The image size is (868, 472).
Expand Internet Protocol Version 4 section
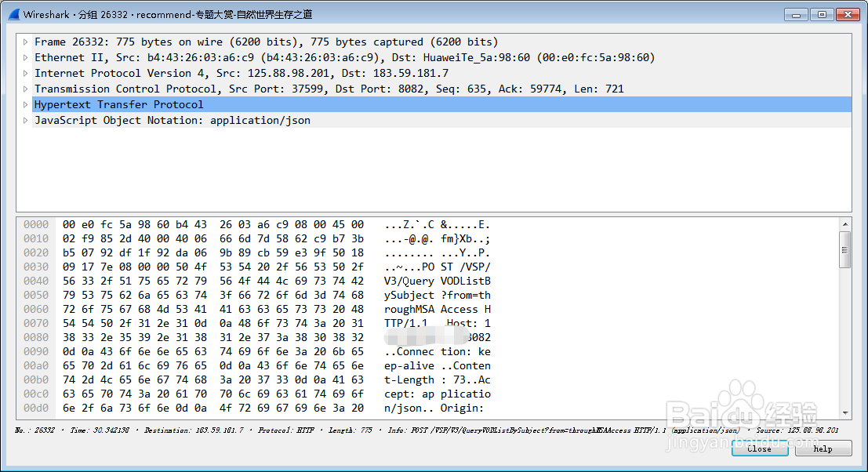(x=25, y=73)
